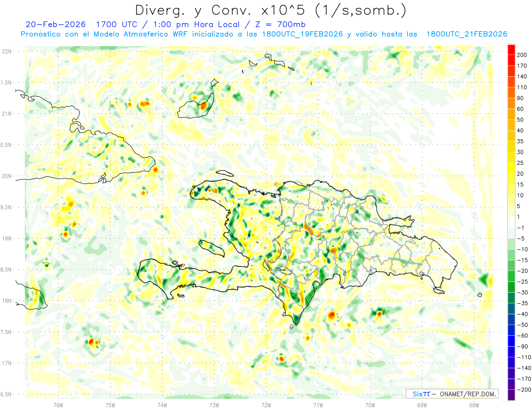Viewport: 532px width, 411px height.
Task: Click the color bar label '-90'
Action: pyautogui.click(x=522, y=347)
